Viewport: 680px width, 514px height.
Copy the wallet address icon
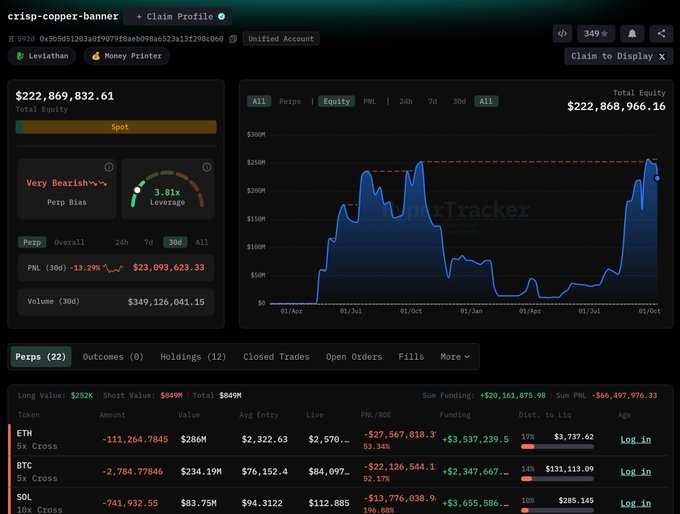tap(233, 39)
